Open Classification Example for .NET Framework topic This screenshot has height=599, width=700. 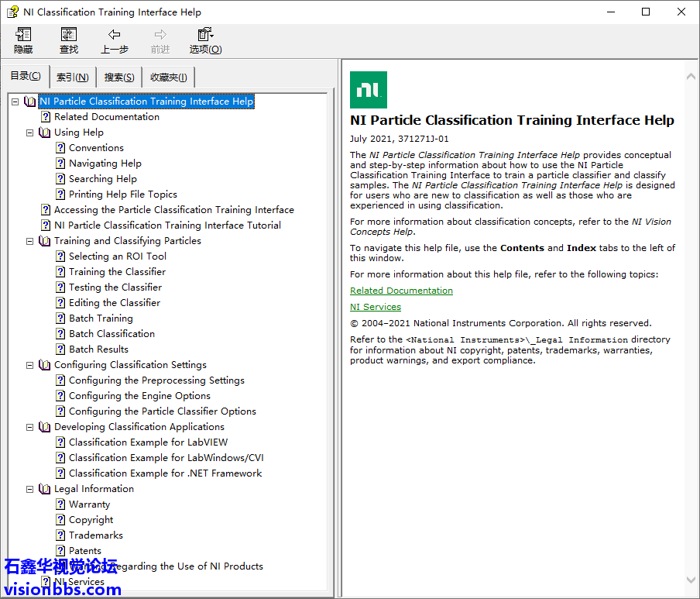[x=165, y=473]
